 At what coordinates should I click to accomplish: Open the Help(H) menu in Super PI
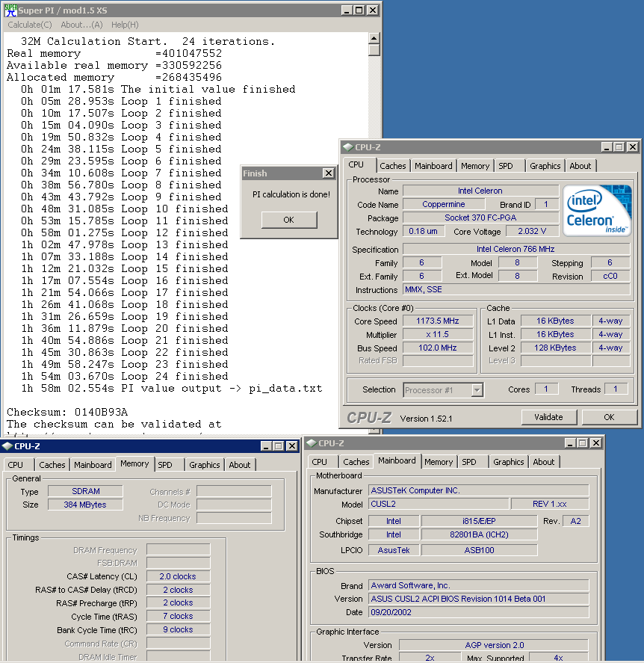124,25
